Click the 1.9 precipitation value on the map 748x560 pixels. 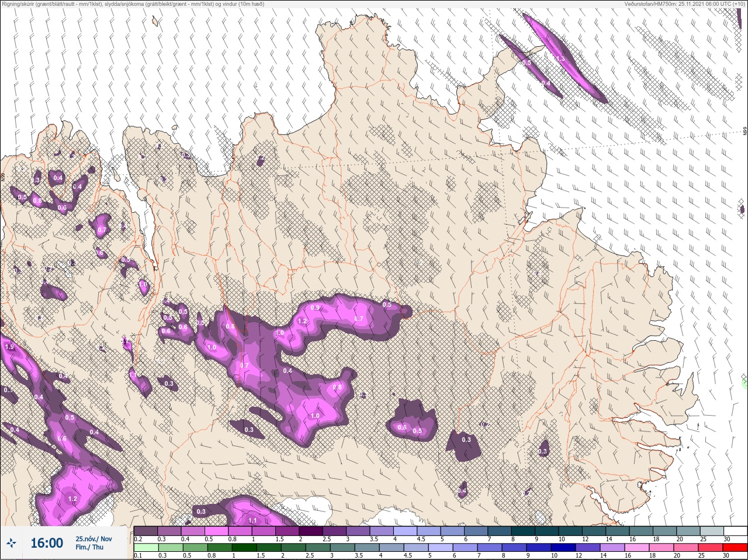pyautogui.click(x=9, y=347)
